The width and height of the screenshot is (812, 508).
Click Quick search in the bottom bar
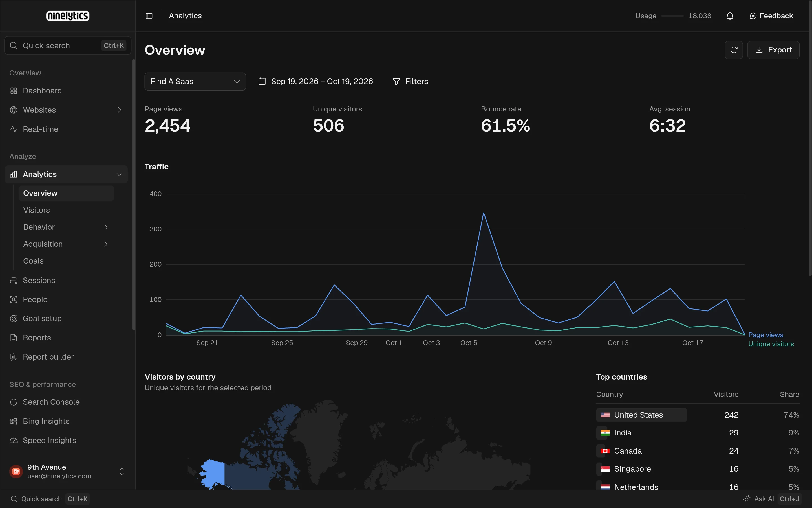(x=49, y=499)
